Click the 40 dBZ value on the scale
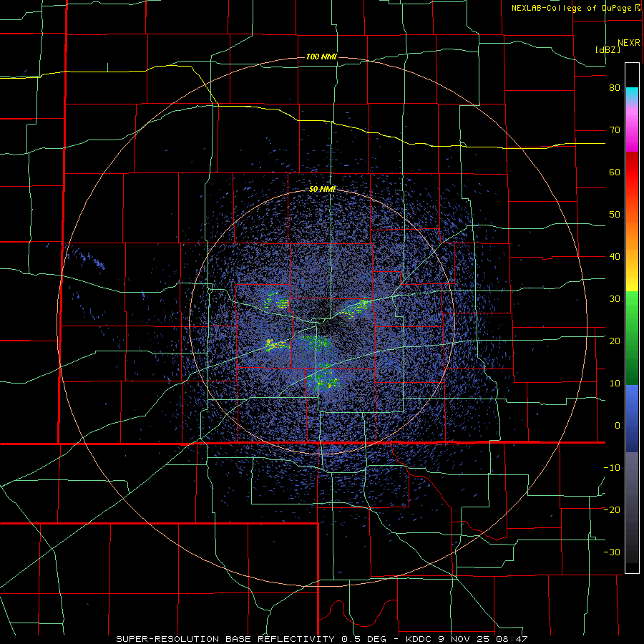Image resolution: width=644 pixels, height=644 pixels. [615, 257]
